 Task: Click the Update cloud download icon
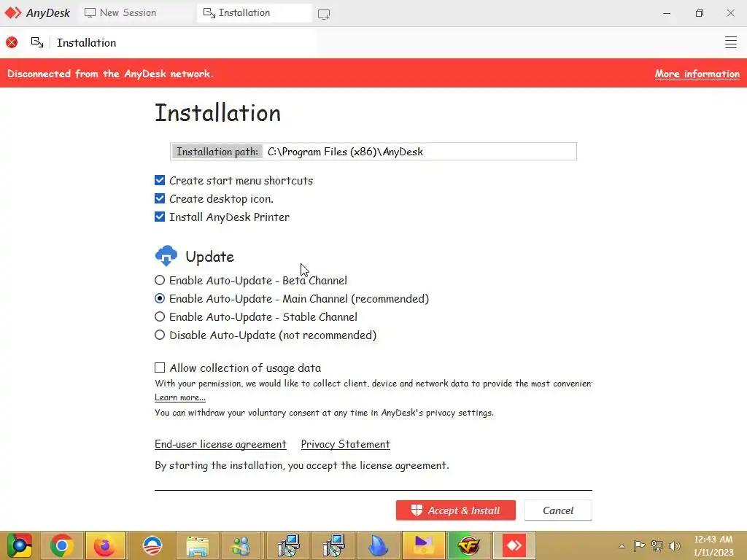[166, 256]
